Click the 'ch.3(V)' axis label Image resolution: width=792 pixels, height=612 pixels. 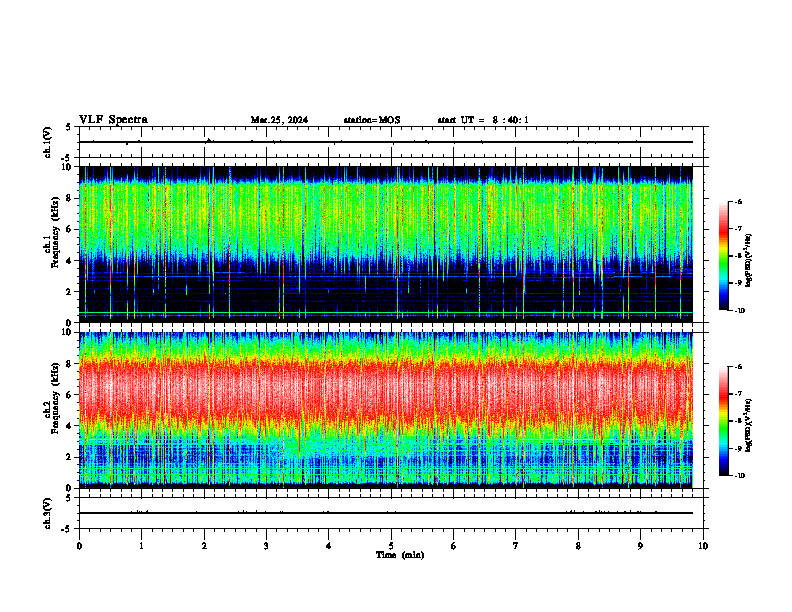[x=48, y=513]
